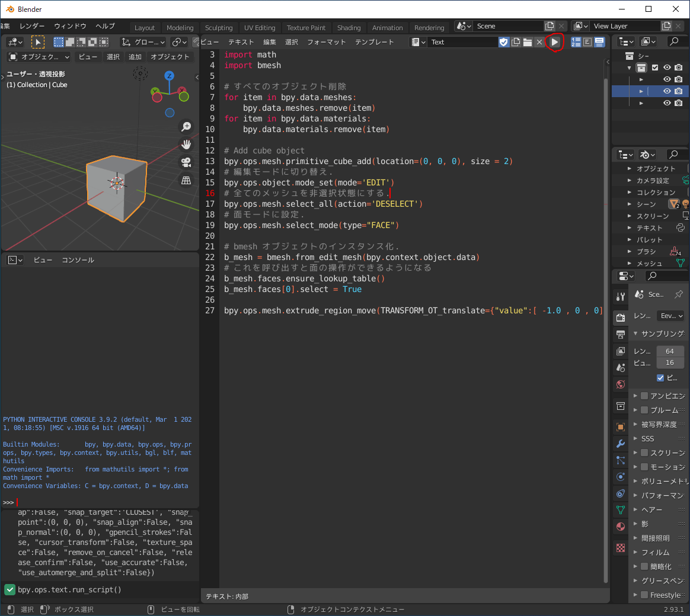The width and height of the screenshot is (690, 616).
Task: Open Render properties tab
Action: [621, 317]
